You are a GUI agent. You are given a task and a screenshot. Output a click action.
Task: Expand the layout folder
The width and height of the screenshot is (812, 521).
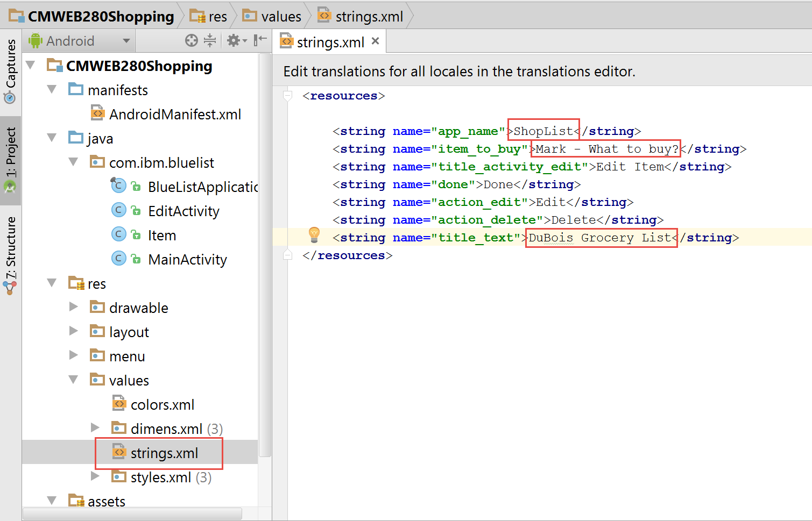click(74, 331)
